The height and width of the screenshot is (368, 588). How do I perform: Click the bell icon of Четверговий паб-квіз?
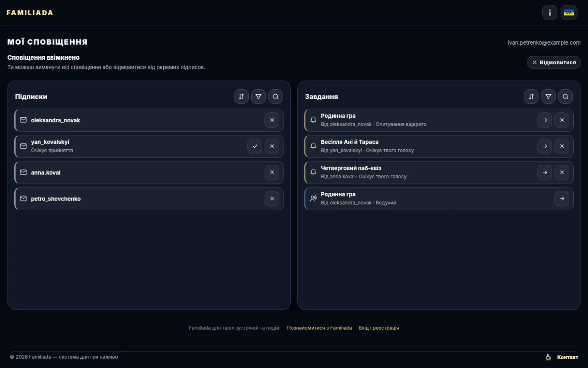[x=313, y=172]
